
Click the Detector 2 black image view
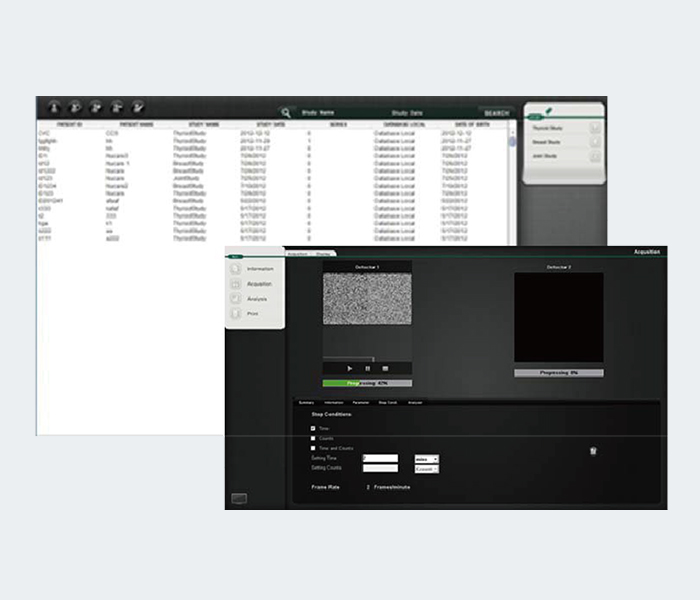pyautogui.click(x=559, y=317)
